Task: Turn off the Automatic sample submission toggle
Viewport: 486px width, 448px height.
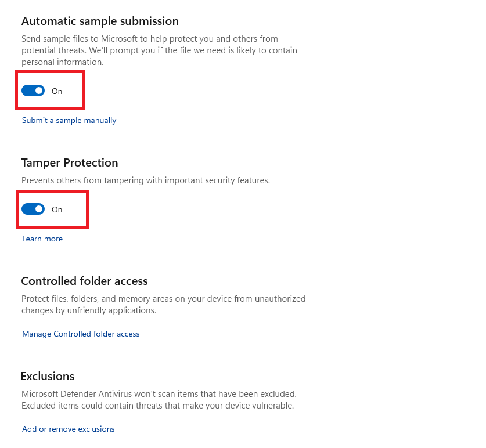Action: tap(33, 91)
